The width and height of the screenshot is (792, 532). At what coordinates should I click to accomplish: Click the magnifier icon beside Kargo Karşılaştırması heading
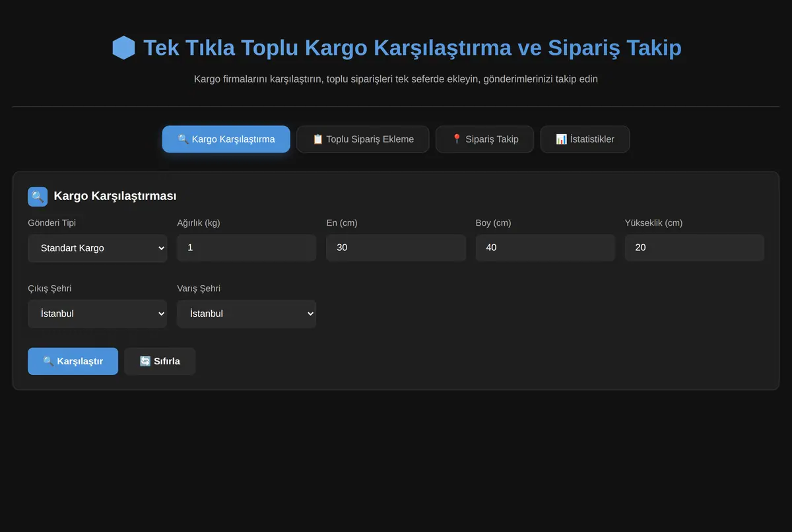[38, 196]
